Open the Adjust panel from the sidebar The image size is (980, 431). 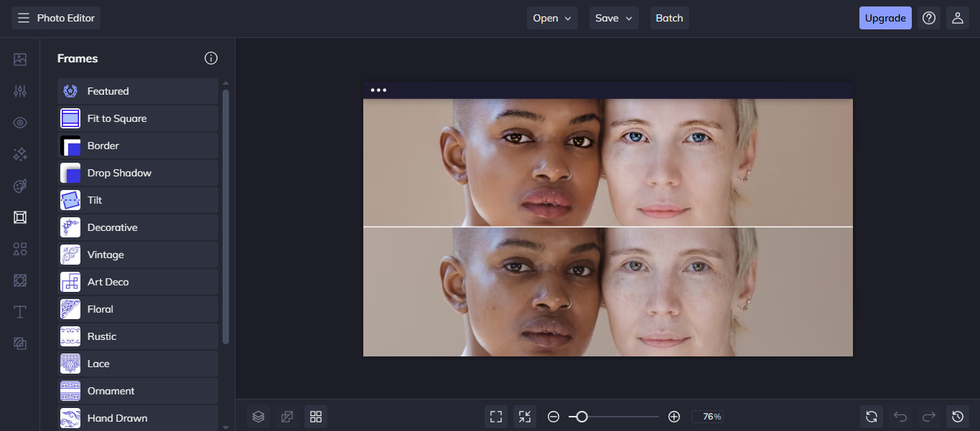coord(19,91)
